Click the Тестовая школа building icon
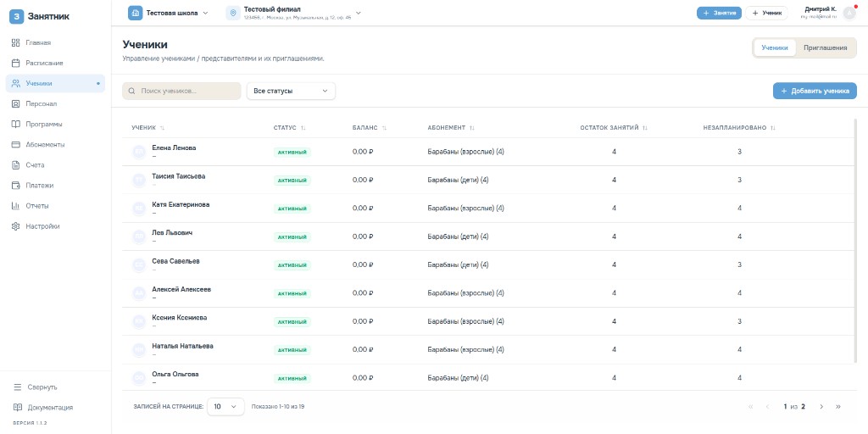The height and width of the screenshot is (434, 868). click(135, 13)
